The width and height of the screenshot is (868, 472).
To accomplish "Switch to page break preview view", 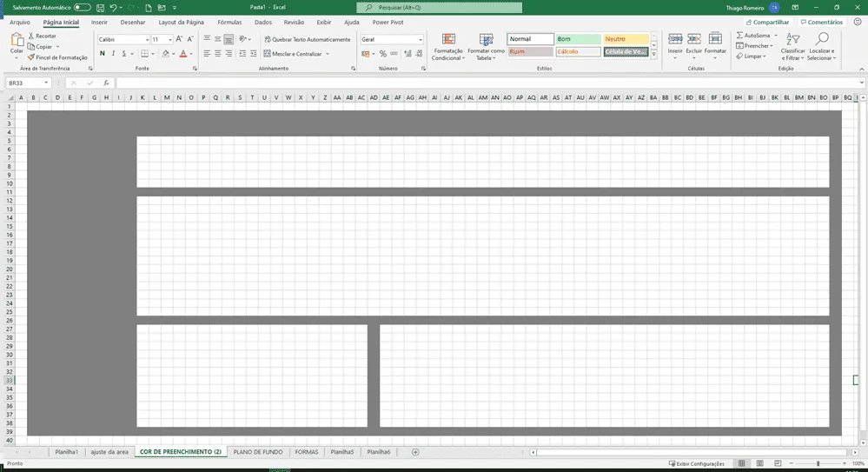I will click(778, 463).
